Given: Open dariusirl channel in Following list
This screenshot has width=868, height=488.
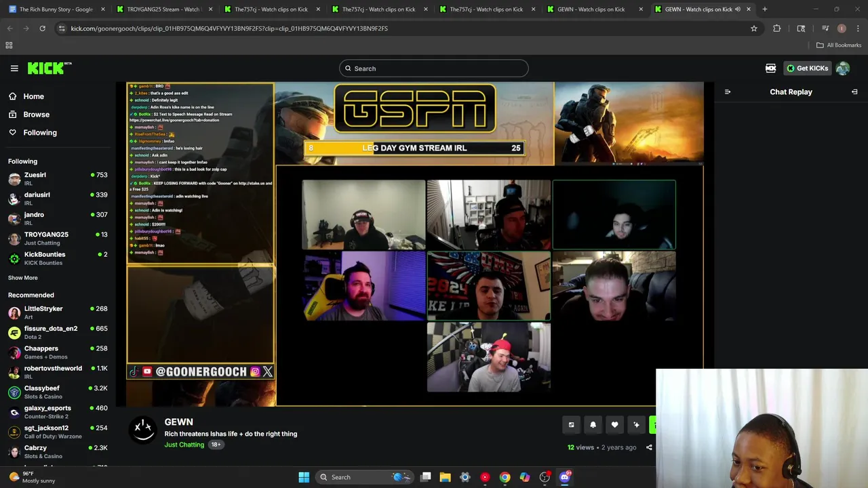Looking at the screenshot, I should click(58, 199).
